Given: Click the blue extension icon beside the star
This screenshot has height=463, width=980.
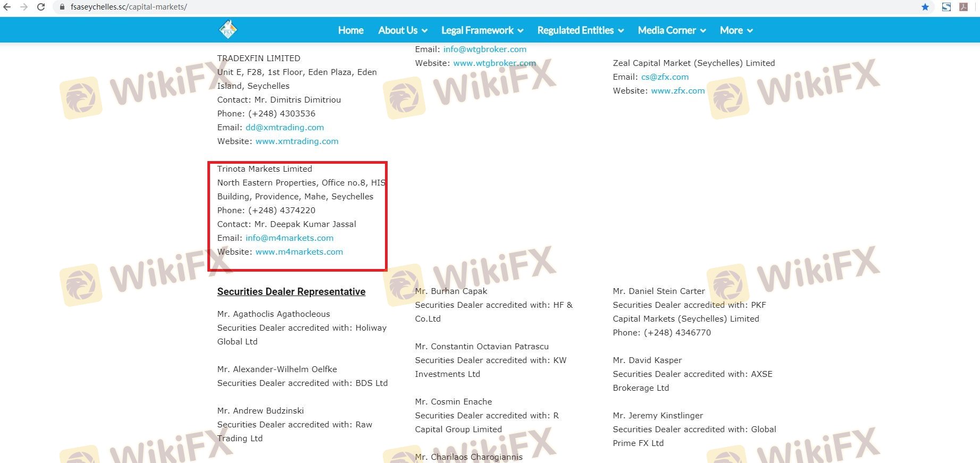Looking at the screenshot, I should pos(946,7).
